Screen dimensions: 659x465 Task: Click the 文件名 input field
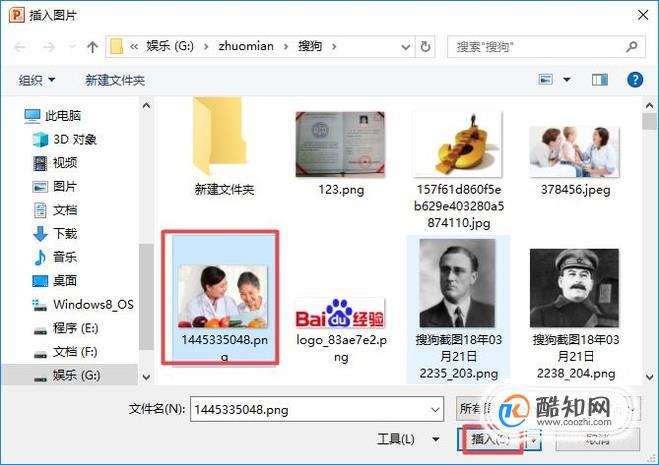click(x=311, y=409)
